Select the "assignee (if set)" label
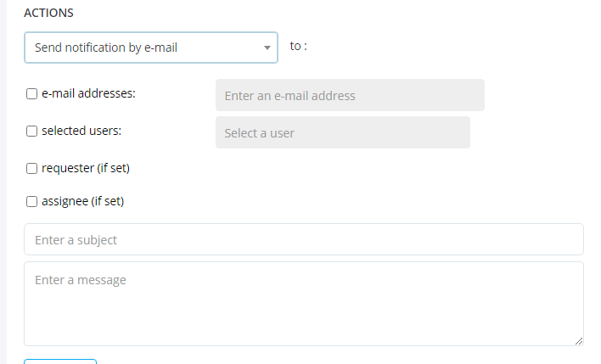This screenshot has height=364, width=601. click(x=82, y=202)
